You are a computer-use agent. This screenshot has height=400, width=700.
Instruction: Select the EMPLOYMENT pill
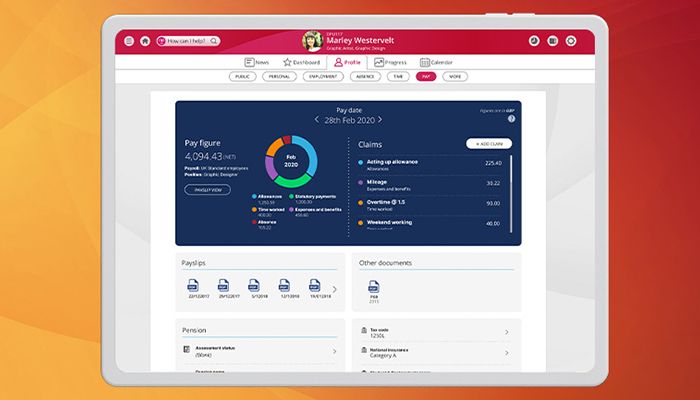tap(323, 77)
